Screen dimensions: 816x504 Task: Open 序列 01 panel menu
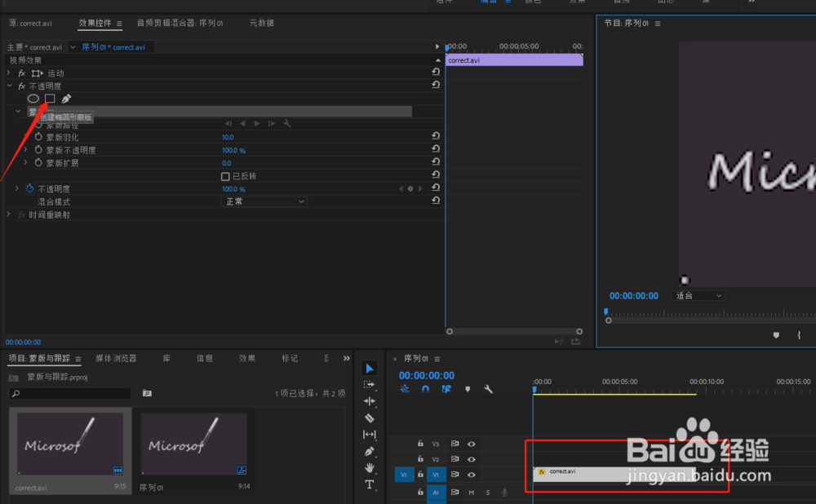437,359
